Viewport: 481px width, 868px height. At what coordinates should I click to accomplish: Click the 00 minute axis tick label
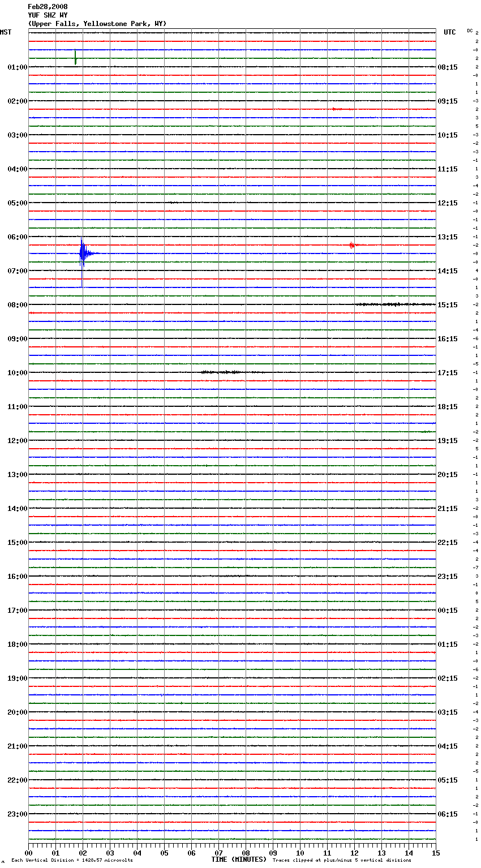(28, 853)
